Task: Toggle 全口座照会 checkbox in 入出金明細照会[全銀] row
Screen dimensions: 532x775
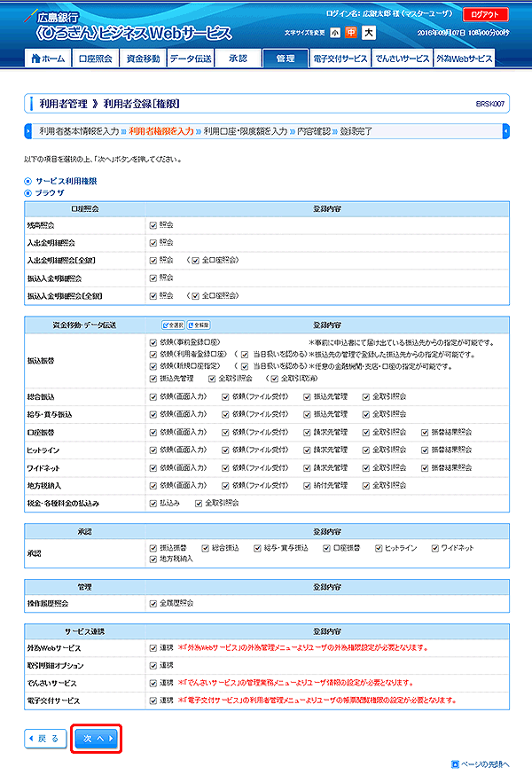Action: click(195, 261)
